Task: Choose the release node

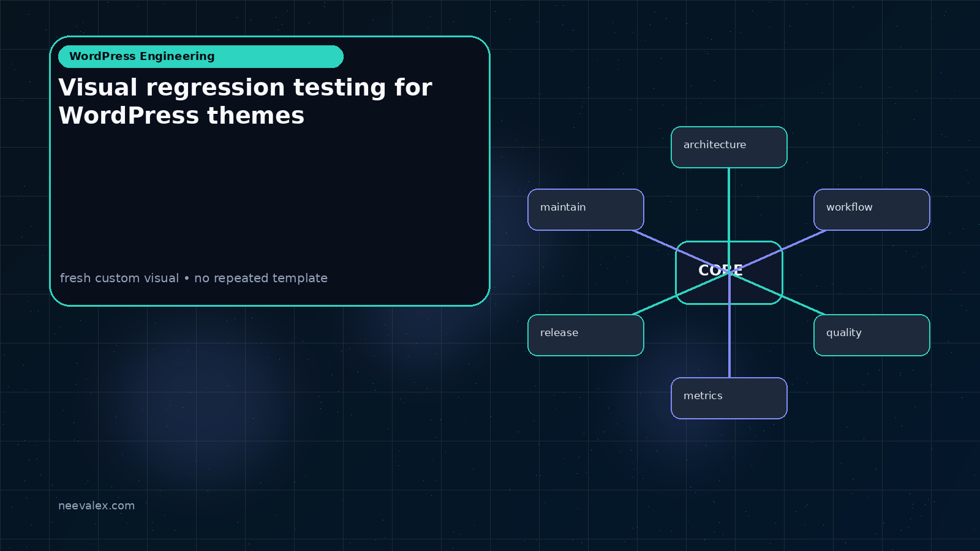Action: (586, 335)
